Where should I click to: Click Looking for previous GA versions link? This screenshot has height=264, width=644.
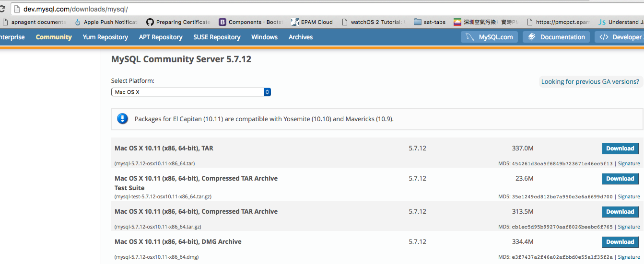click(x=590, y=81)
